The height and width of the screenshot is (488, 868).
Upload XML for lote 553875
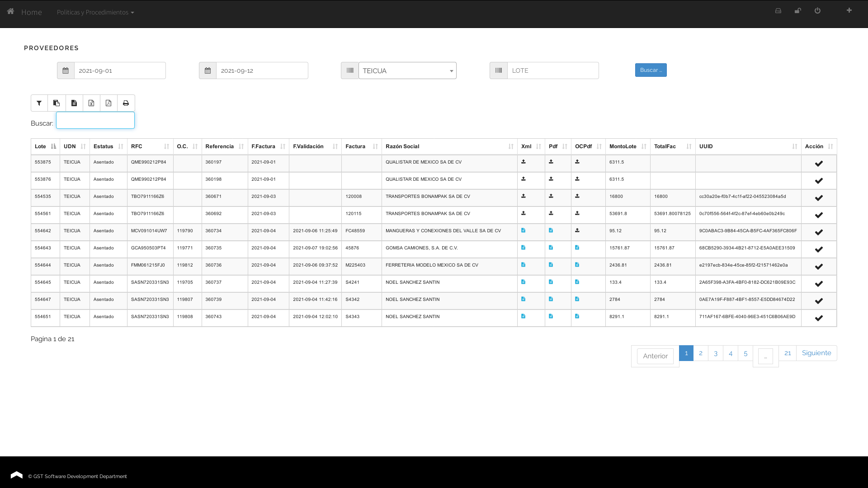click(x=524, y=162)
